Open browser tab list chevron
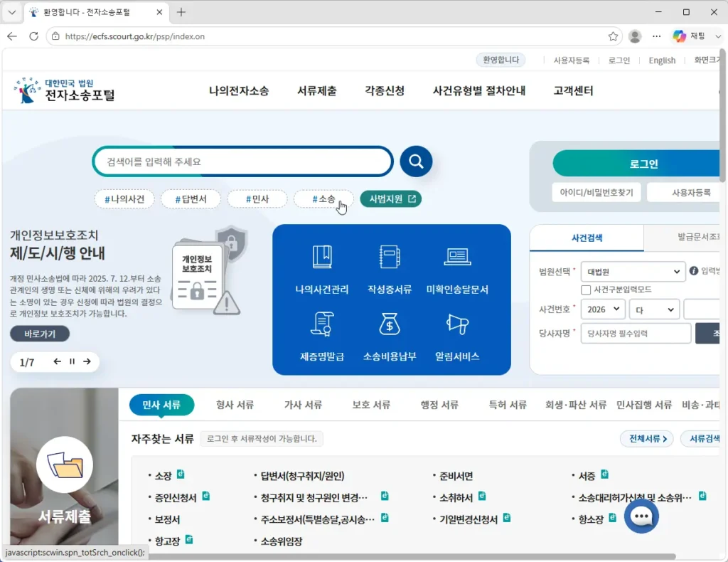 point(12,13)
